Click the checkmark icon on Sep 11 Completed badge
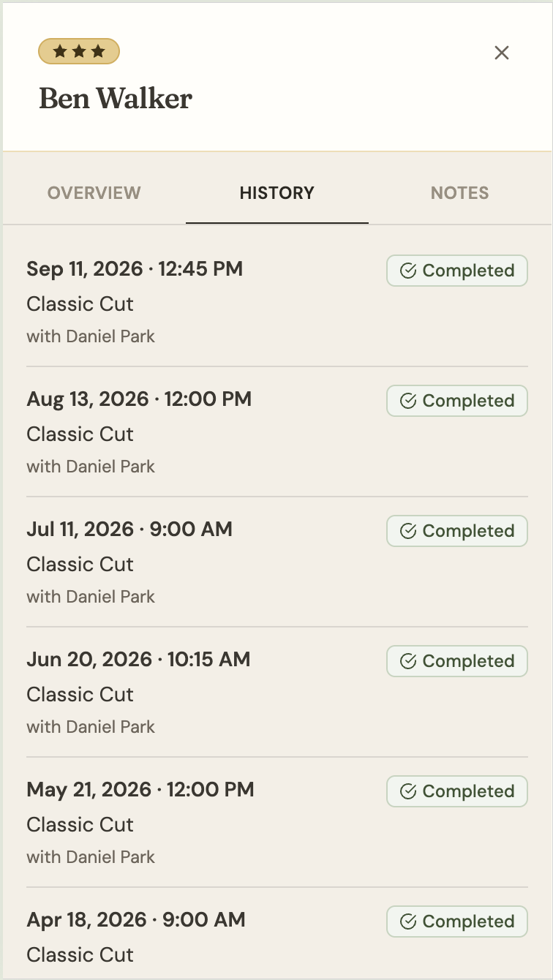The height and width of the screenshot is (980, 553). [x=408, y=271]
